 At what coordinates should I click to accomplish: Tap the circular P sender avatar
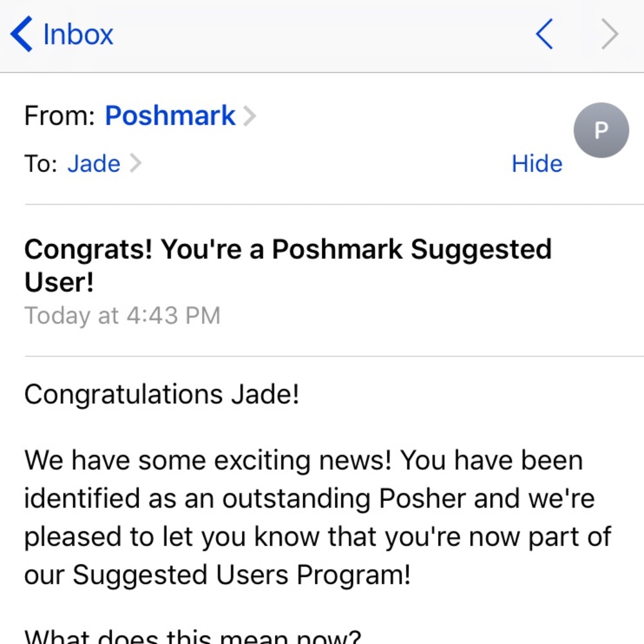601,130
